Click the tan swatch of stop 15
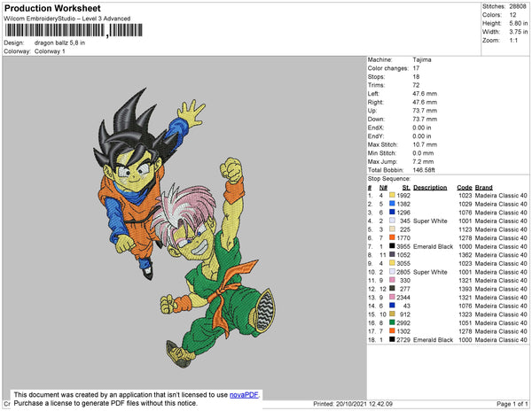Viewport: 532px width, 411px height. click(x=392, y=314)
